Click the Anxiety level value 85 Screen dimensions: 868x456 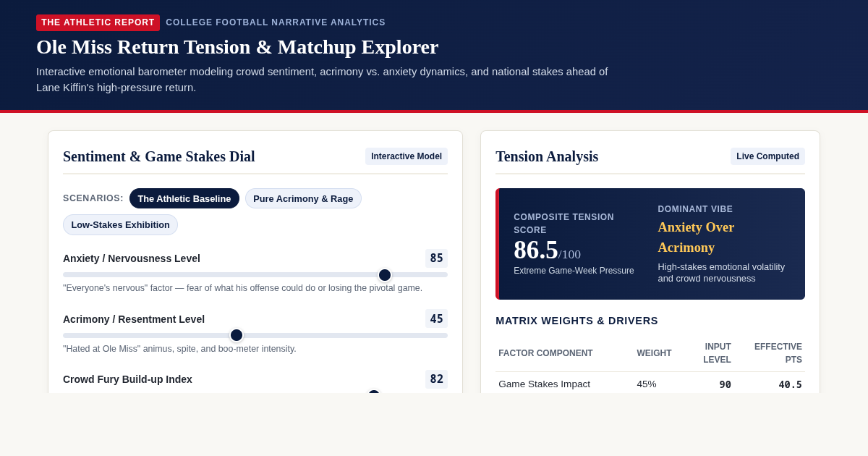click(x=436, y=258)
